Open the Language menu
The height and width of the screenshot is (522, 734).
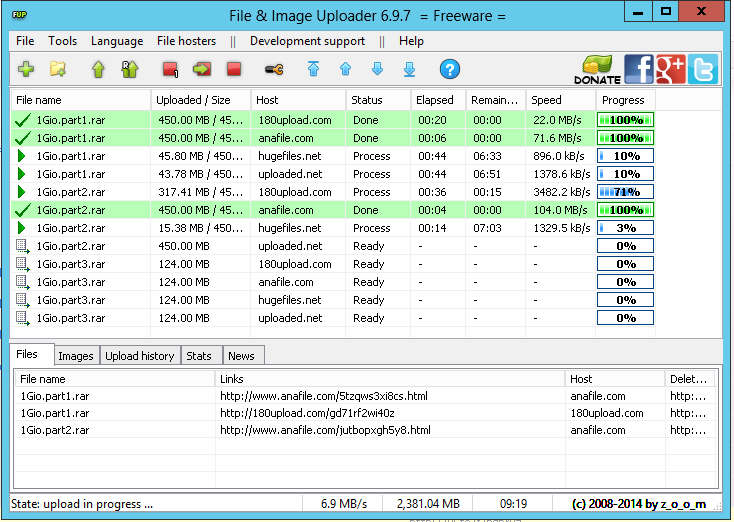(117, 41)
